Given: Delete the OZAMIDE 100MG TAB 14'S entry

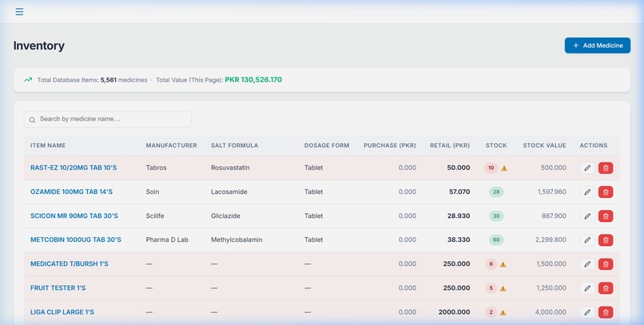Looking at the screenshot, I should coord(606,192).
